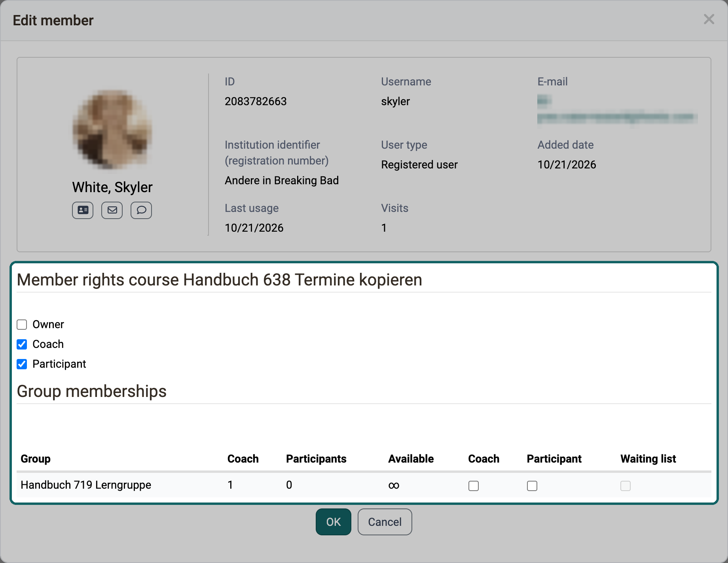Select the Registered user value
This screenshot has height=563, width=728.
[419, 164]
